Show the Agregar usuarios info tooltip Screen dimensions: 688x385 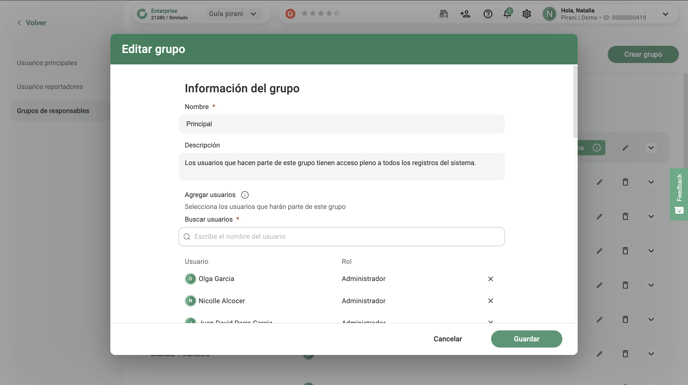245,195
